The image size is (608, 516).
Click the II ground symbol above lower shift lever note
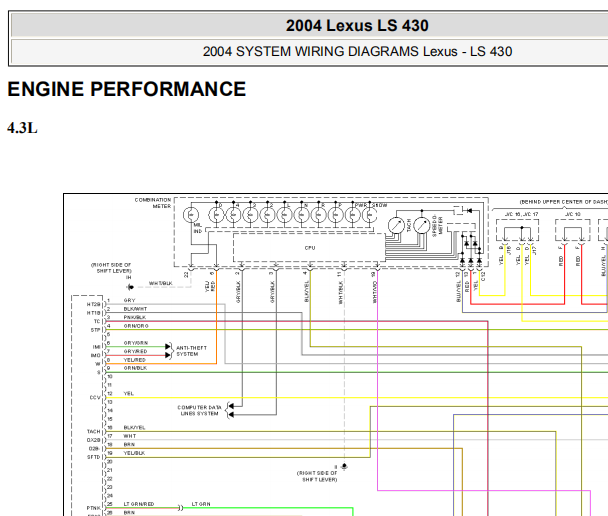pos(344,466)
